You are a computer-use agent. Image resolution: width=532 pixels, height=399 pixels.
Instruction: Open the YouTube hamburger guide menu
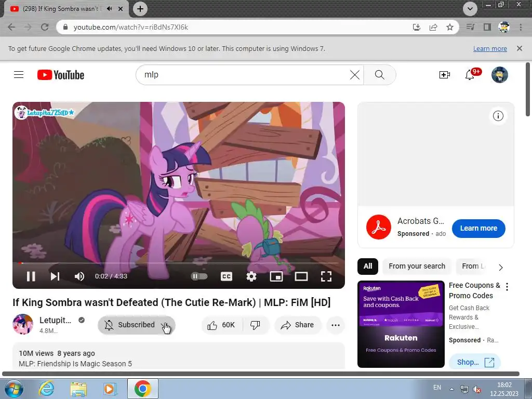(19, 75)
